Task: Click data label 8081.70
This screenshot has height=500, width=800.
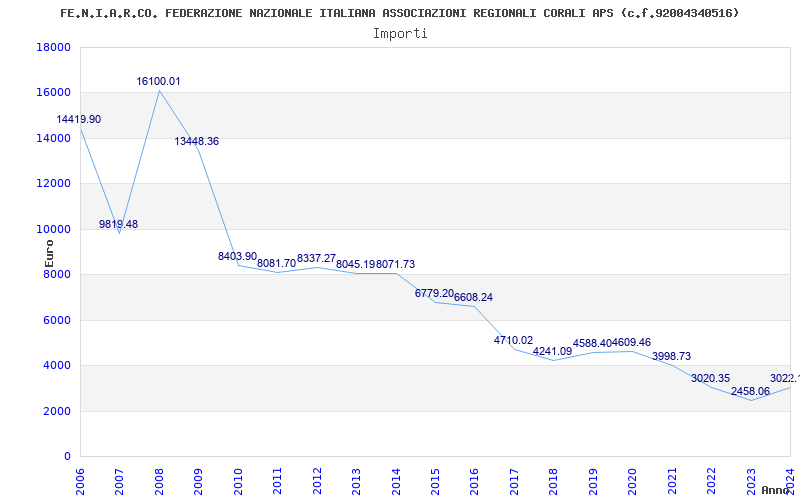Action: point(277,264)
